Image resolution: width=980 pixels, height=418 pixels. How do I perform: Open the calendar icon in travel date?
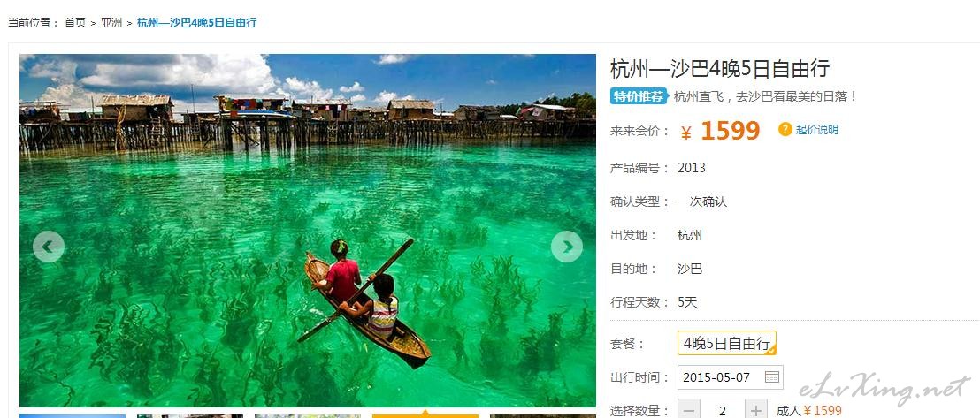772,376
